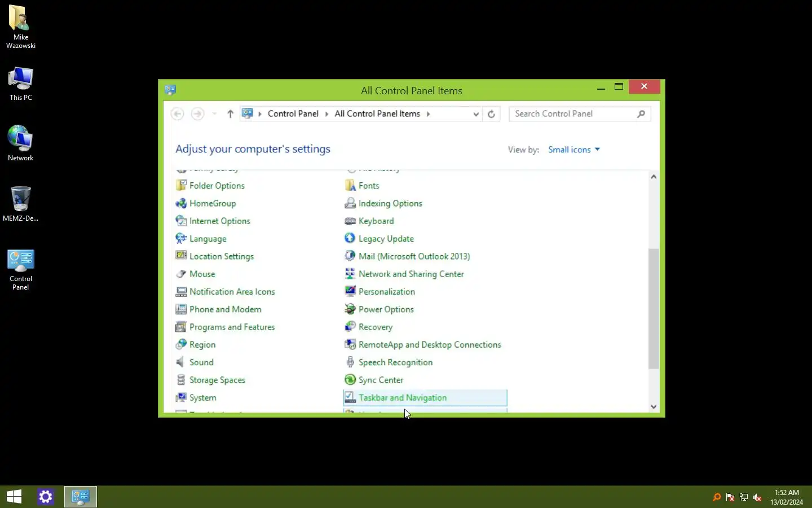Select the Network desktop icon
This screenshot has height=508, width=812.
click(x=21, y=143)
